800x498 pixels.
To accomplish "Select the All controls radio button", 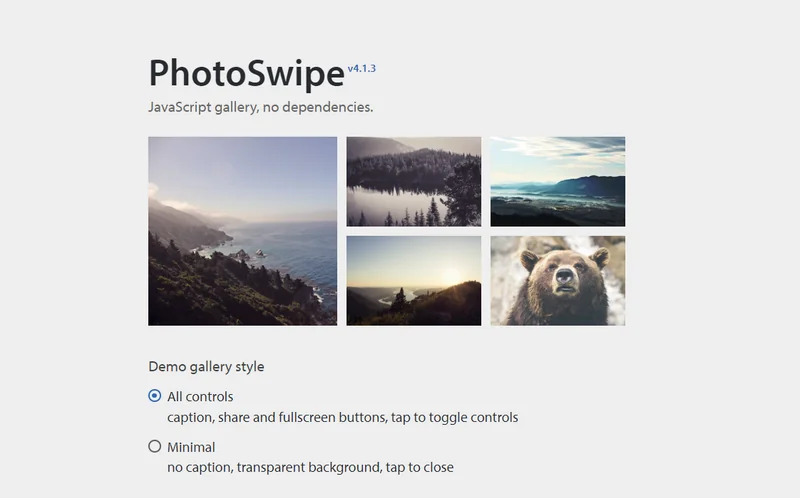I will (155, 396).
